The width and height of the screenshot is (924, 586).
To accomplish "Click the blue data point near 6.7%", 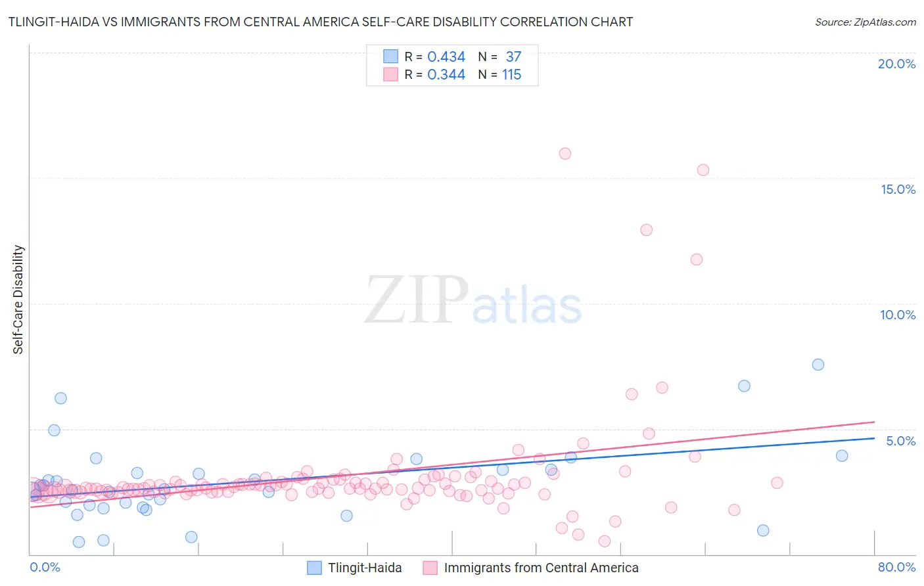I will 745,386.
